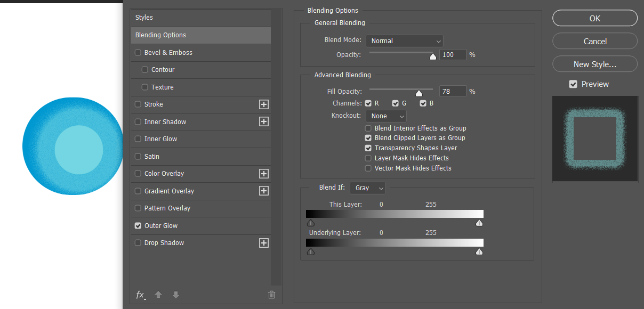Check Layer Mask Hides Effects
Screen dimensions: 644x309
click(x=368, y=158)
